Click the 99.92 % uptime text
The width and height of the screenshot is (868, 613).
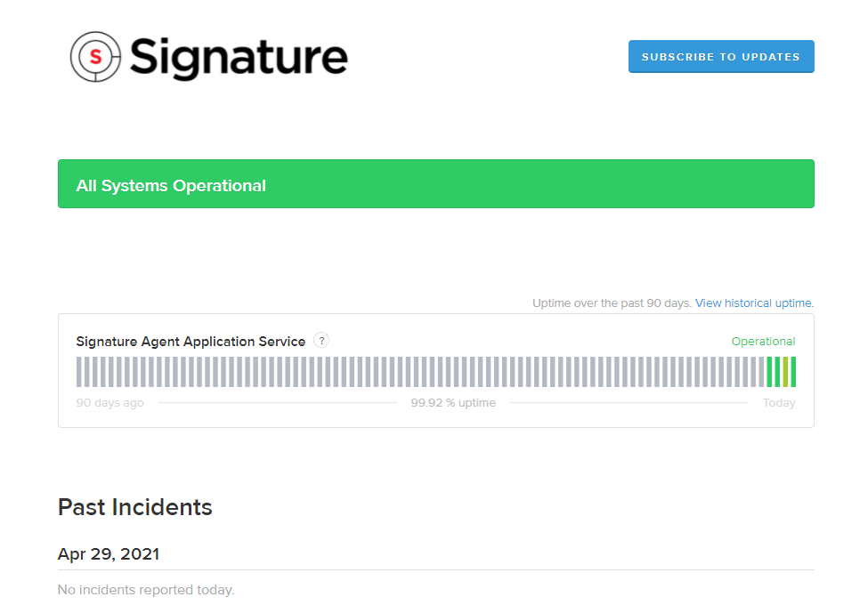453,403
